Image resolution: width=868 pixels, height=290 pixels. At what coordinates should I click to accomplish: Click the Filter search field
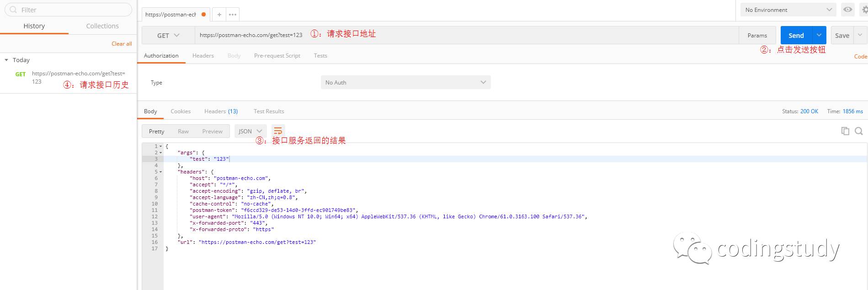(68, 10)
